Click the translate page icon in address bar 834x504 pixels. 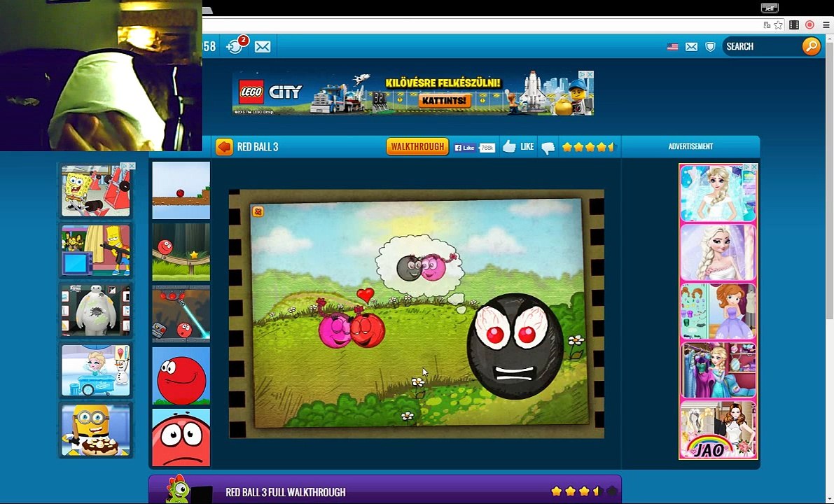(x=767, y=25)
